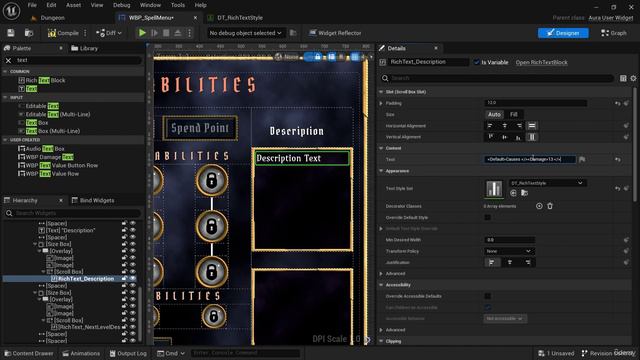Click the eject button in toolbar
This screenshot has height=360, width=640.
[x=178, y=33]
